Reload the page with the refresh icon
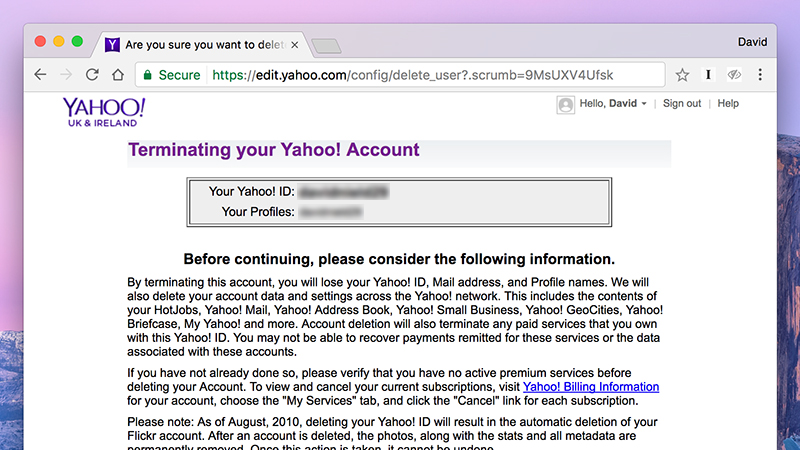The image size is (800, 450). (92, 75)
